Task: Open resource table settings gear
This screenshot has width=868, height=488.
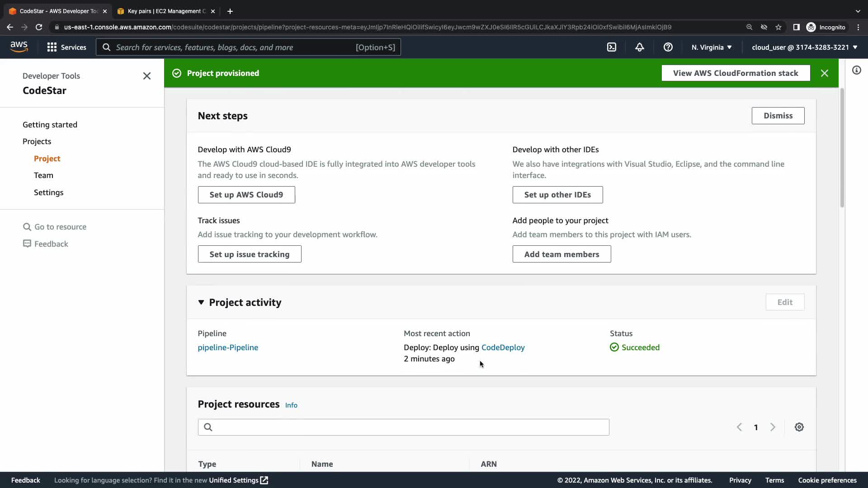Action: (799, 427)
